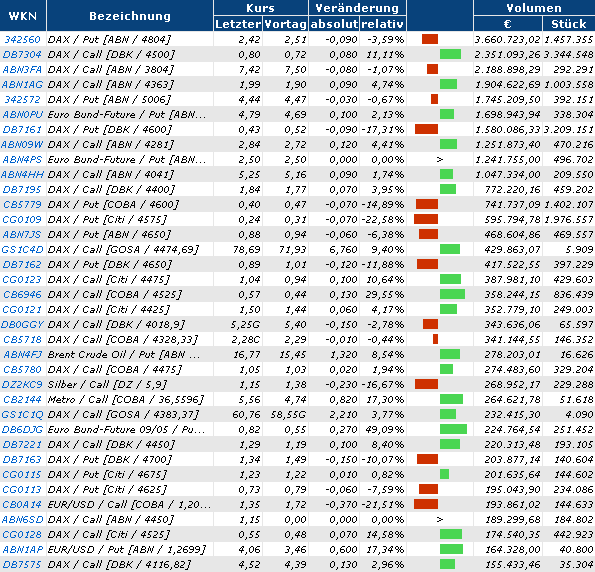Click unchanged arrow marker for ABN4PS
This screenshot has height=572, width=595.
coord(440,159)
